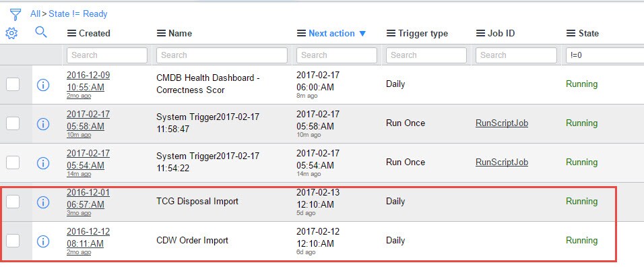Select the CDW Order Import row checkbox

pos(13,241)
